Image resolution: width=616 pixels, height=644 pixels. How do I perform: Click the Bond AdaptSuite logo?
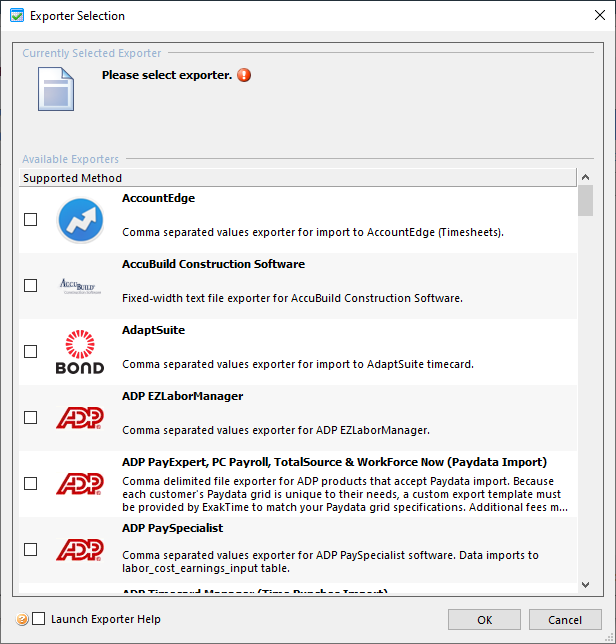[80, 352]
